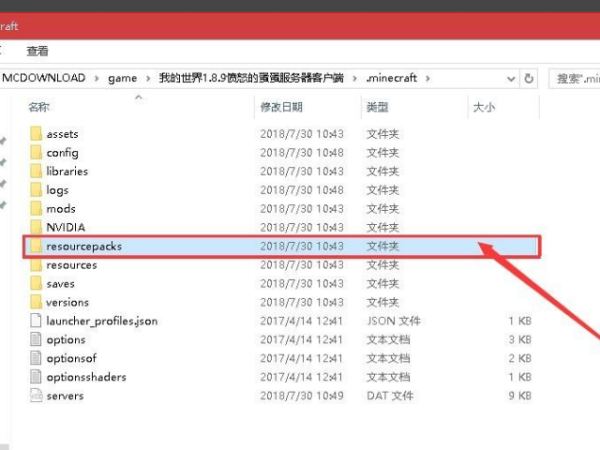Select the config folder name
Image resolution: width=600 pixels, height=450 pixels.
[62, 153]
